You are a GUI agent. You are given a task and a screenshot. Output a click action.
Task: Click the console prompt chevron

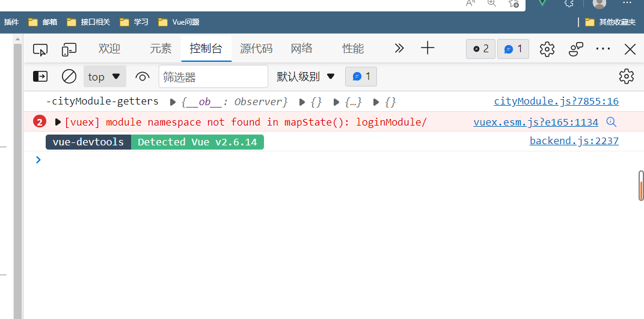(x=38, y=160)
